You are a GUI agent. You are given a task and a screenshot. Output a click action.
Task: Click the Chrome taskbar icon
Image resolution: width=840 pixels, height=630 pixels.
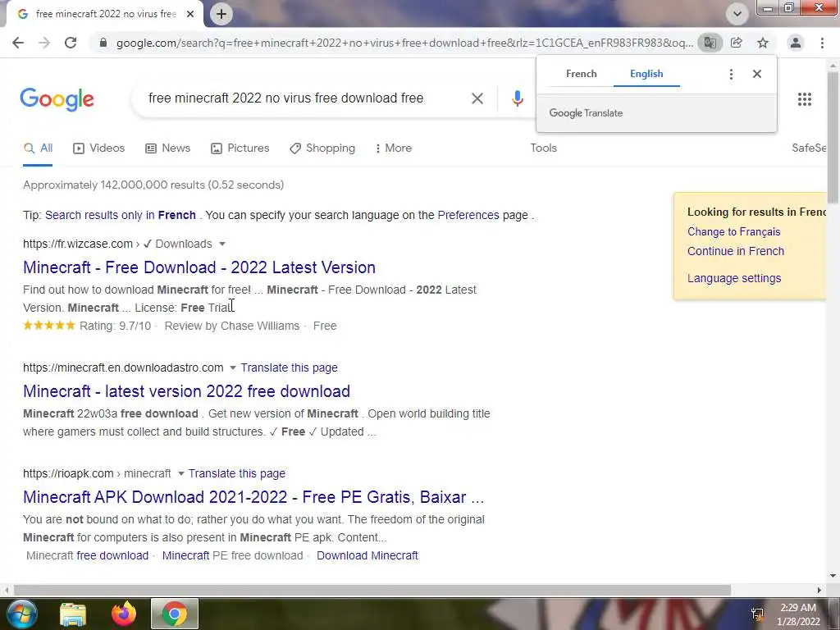[x=175, y=614]
